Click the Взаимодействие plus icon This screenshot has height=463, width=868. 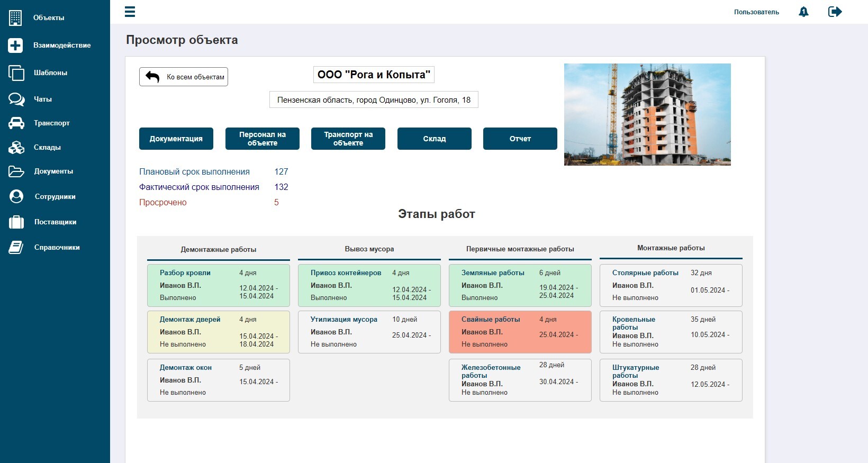[15, 46]
